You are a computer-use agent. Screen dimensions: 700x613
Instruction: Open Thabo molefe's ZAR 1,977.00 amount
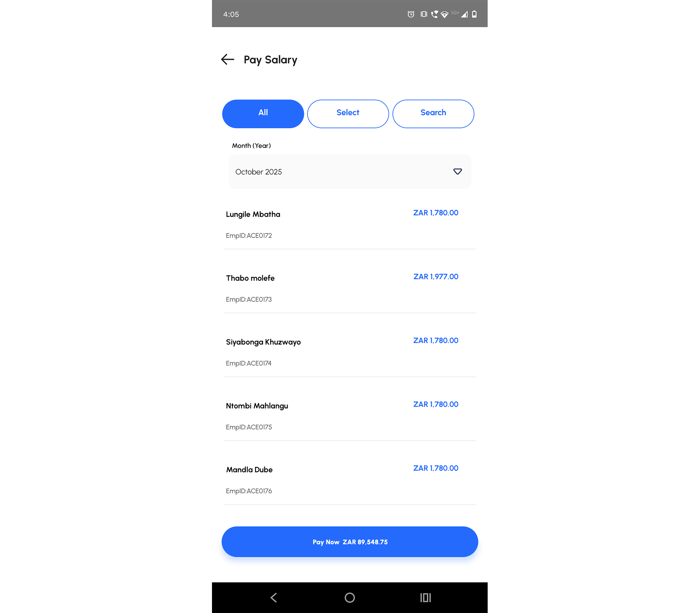(x=436, y=277)
